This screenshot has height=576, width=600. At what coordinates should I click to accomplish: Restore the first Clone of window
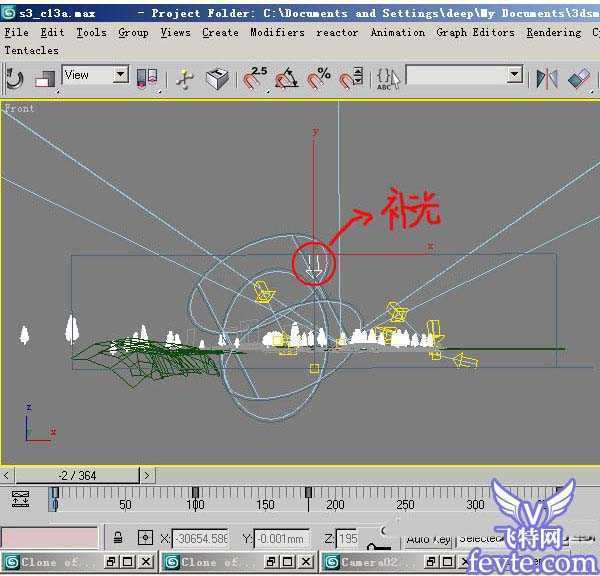pos(111,562)
